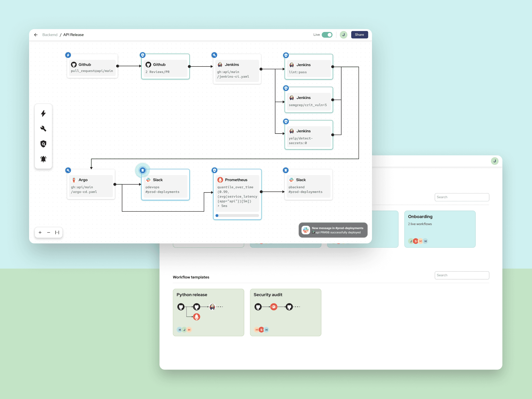Open the Backend breadcrumb link
This screenshot has height=399, width=532.
(x=50, y=35)
